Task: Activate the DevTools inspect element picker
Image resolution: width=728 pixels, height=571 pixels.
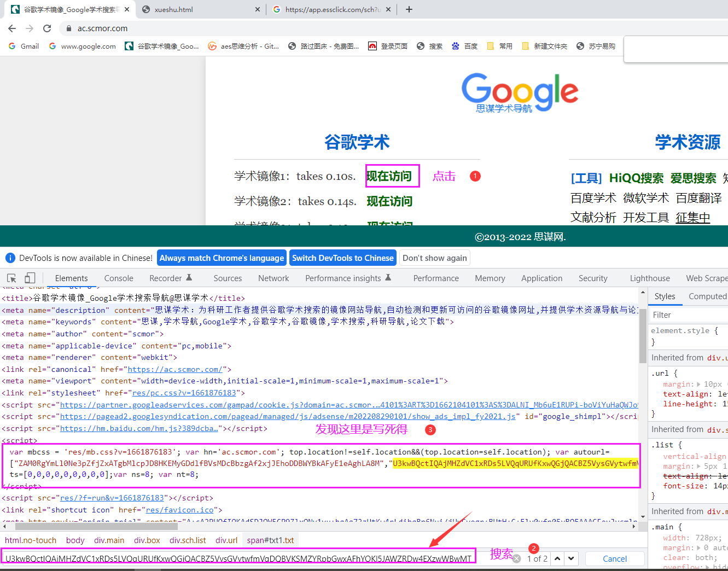Action: (11, 278)
